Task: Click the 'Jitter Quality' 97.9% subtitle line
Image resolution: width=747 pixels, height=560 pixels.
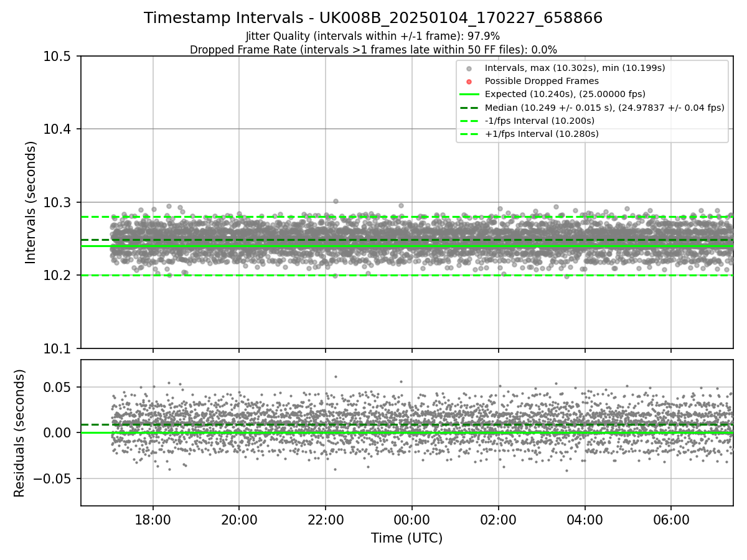Action: tap(373, 36)
